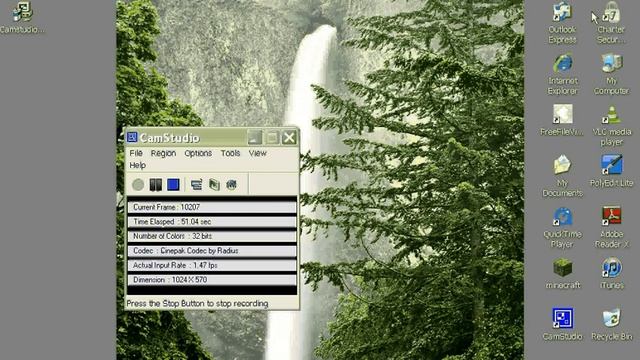This screenshot has width=640, height=360.
Task: Open the Options menu
Action: (198, 153)
